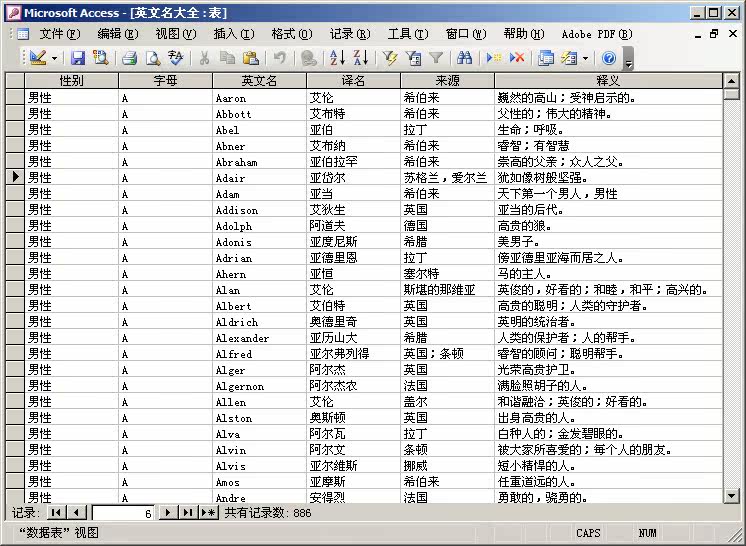Show the Database Window icon
Screen dimensions: 746x546
[546, 58]
